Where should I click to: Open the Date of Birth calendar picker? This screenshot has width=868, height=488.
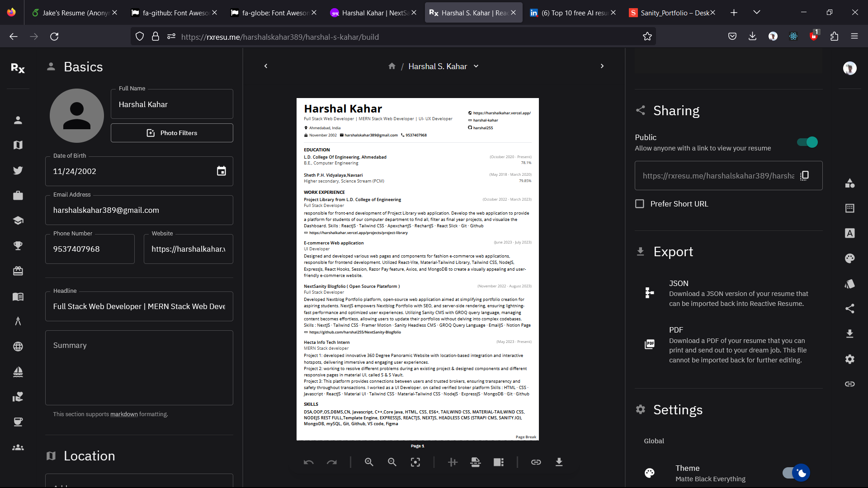pyautogui.click(x=221, y=171)
